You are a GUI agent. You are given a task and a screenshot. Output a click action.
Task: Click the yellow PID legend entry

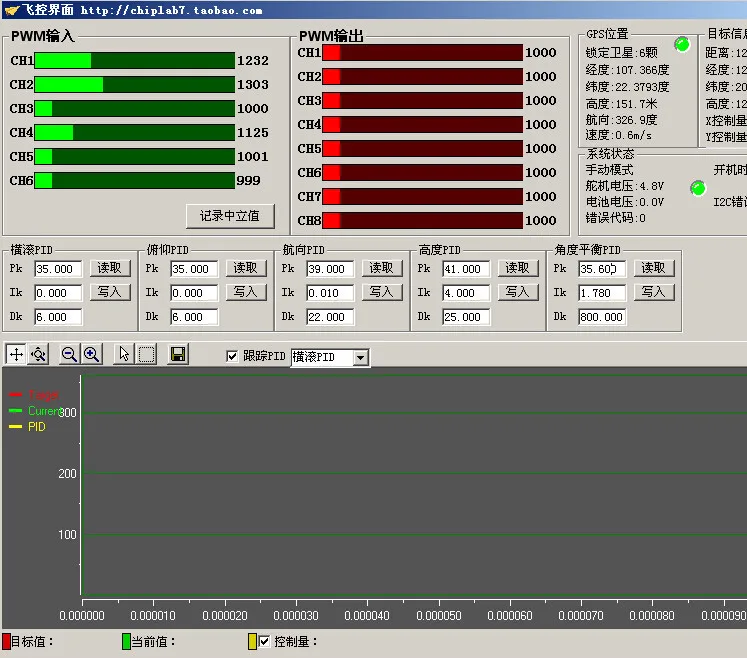click(27, 426)
